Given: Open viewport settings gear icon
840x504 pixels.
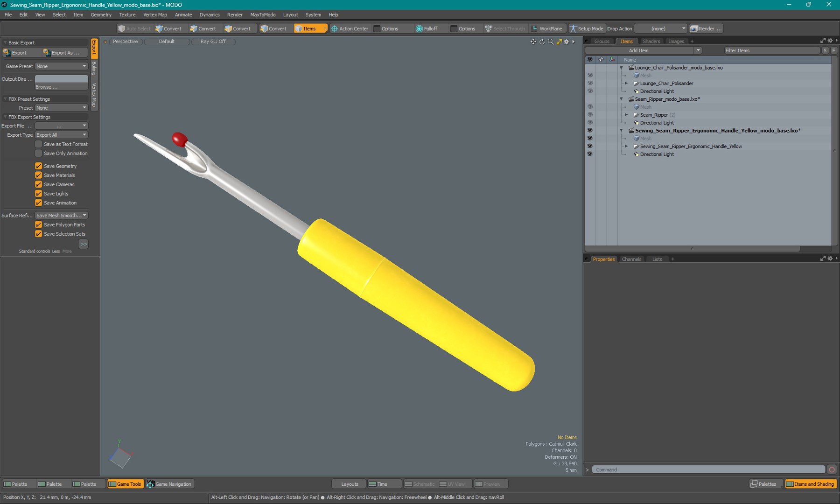Looking at the screenshot, I should coord(567,42).
